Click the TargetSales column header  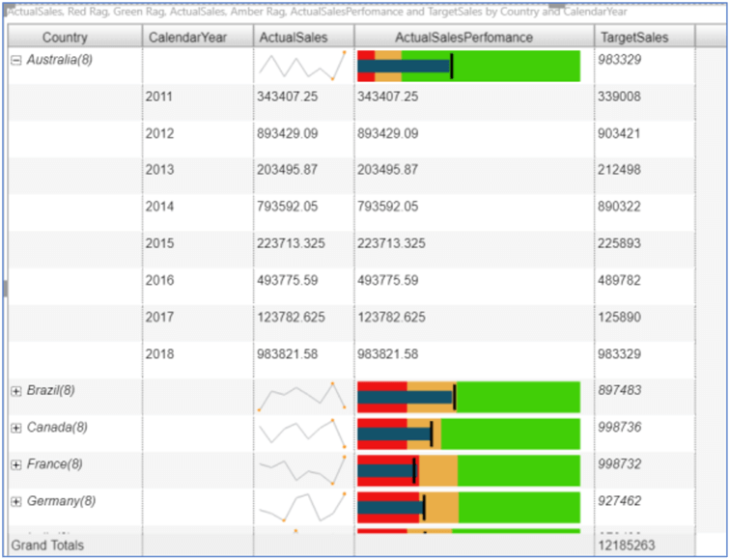click(x=632, y=37)
